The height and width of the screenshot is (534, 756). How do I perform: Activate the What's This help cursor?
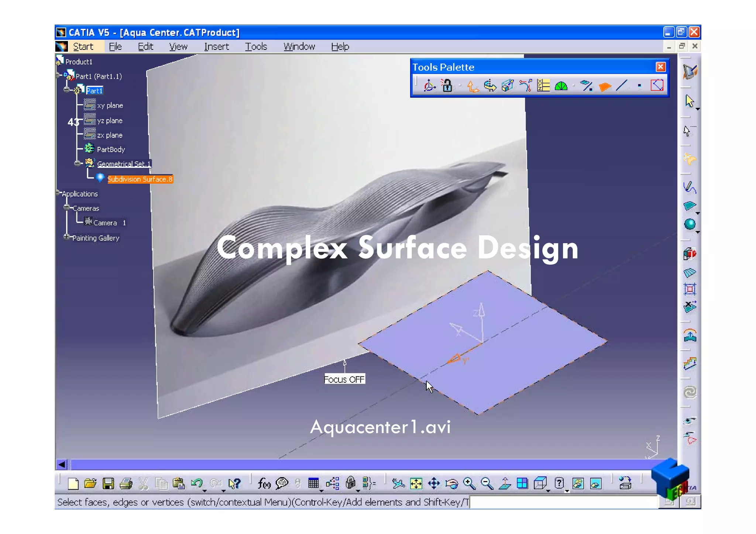[234, 483]
